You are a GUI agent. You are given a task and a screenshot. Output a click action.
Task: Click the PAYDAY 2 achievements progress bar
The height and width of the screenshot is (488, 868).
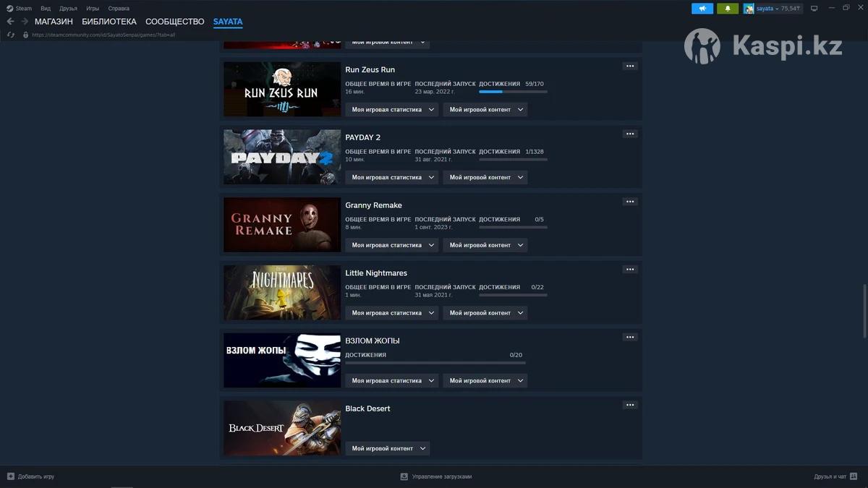513,159
